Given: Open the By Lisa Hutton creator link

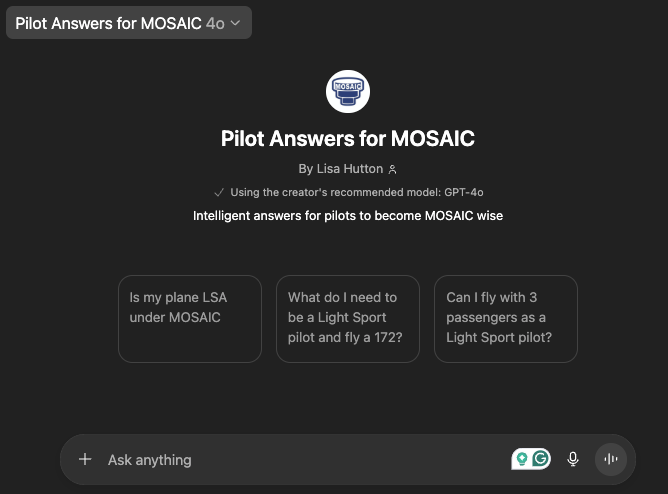Looking at the screenshot, I should point(341,169).
